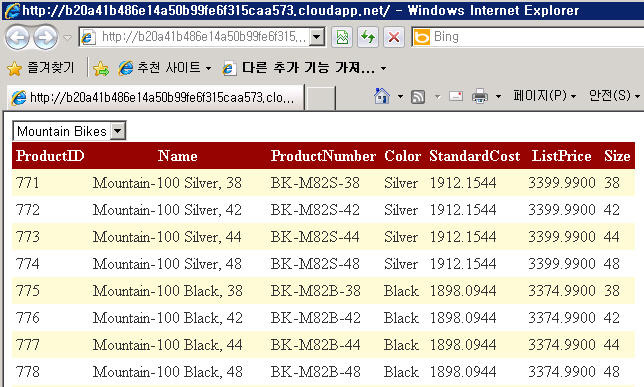Click the name Mountain-100 Black, 44
This screenshot has height=387, width=644.
168,345
